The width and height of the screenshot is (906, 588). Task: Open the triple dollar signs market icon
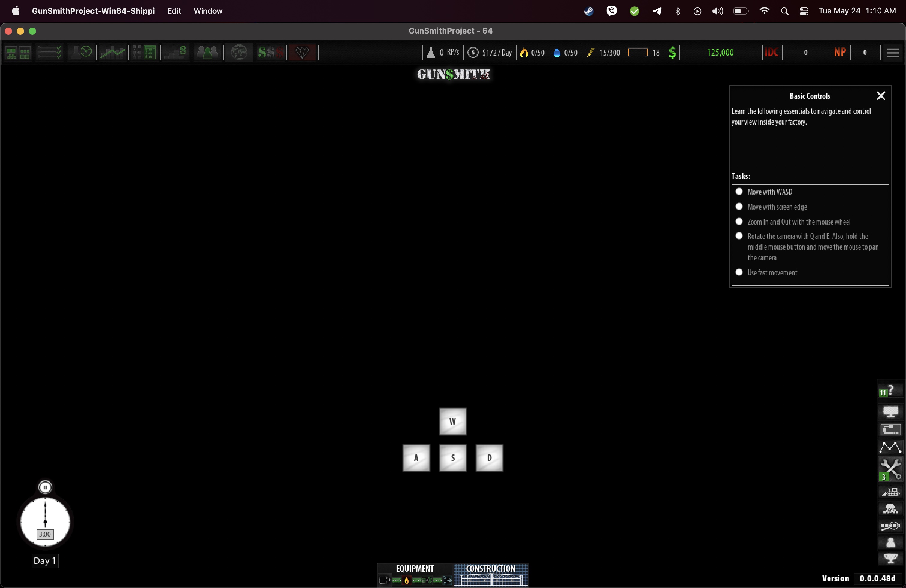pos(271,52)
